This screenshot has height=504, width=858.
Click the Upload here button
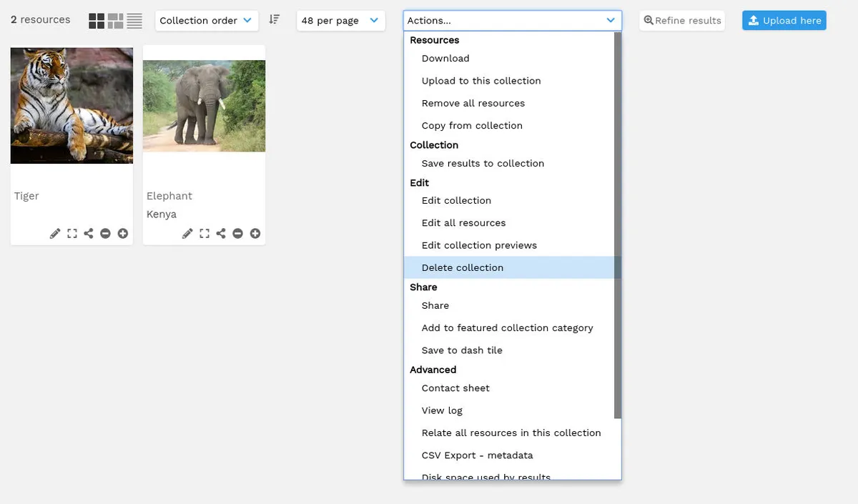click(784, 21)
